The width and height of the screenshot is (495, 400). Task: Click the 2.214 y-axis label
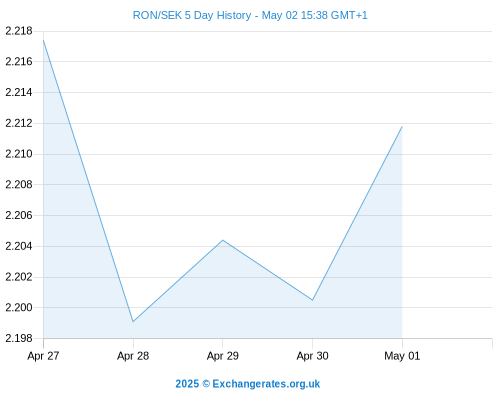[19, 92]
